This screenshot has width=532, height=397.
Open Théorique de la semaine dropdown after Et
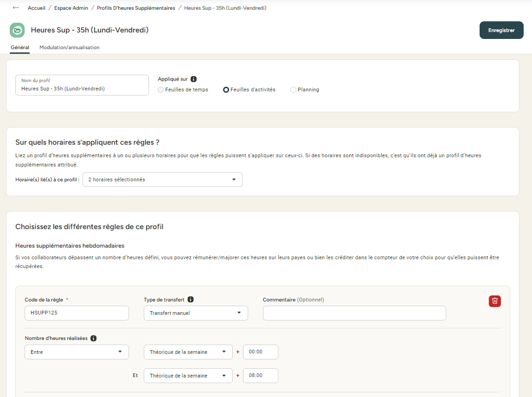click(x=188, y=376)
